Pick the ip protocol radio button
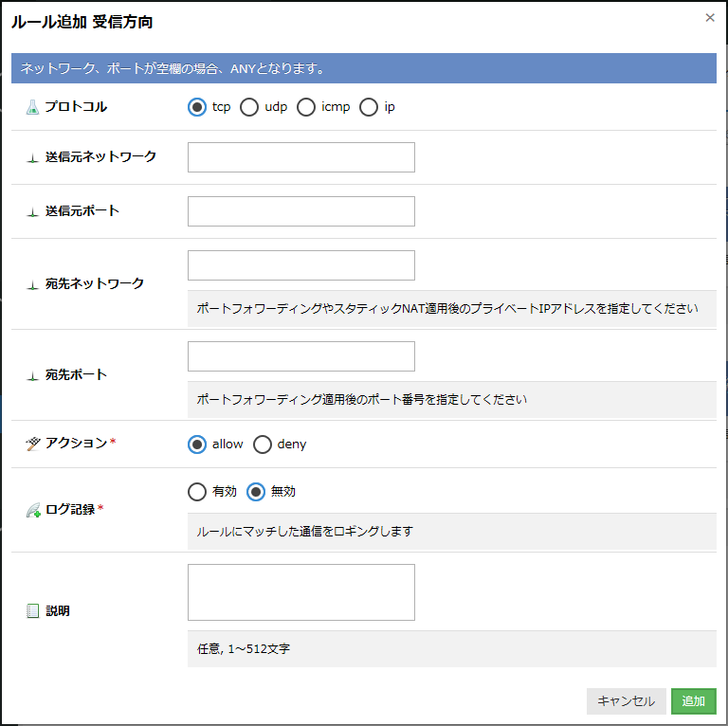This screenshot has width=728, height=726. (369, 107)
